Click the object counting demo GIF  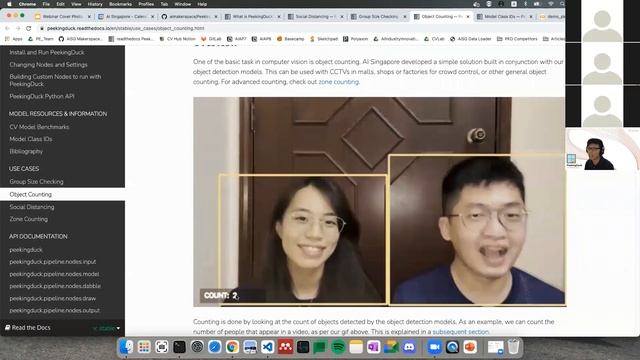pos(380,202)
